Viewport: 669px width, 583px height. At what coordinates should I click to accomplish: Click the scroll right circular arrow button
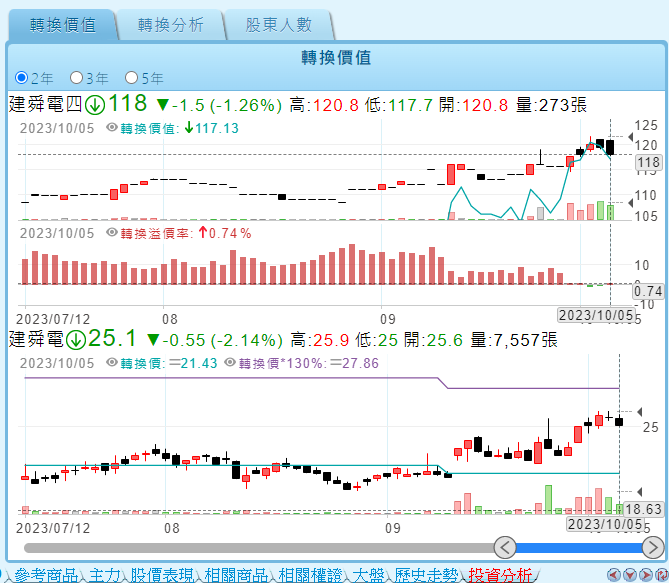[x=653, y=547]
